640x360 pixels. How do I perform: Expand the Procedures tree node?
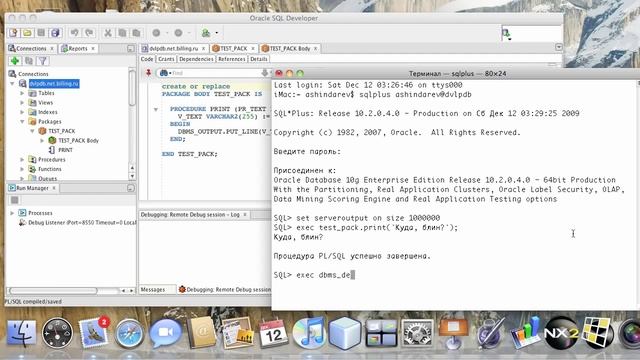click(22, 160)
